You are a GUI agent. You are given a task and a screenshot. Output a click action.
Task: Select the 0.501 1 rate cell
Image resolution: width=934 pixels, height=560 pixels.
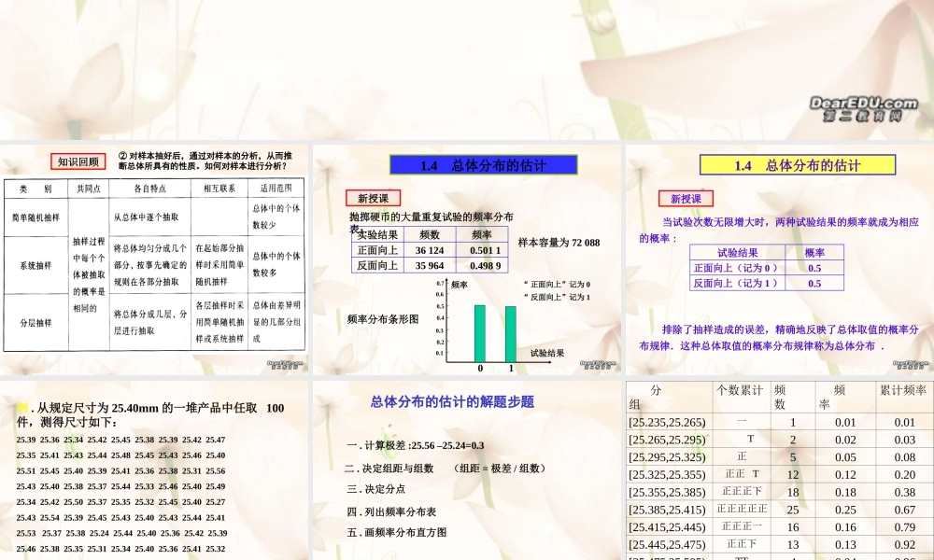click(482, 250)
